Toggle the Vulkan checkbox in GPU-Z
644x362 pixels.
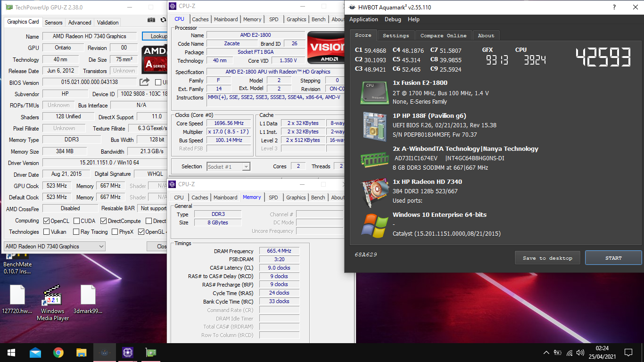tap(46, 232)
